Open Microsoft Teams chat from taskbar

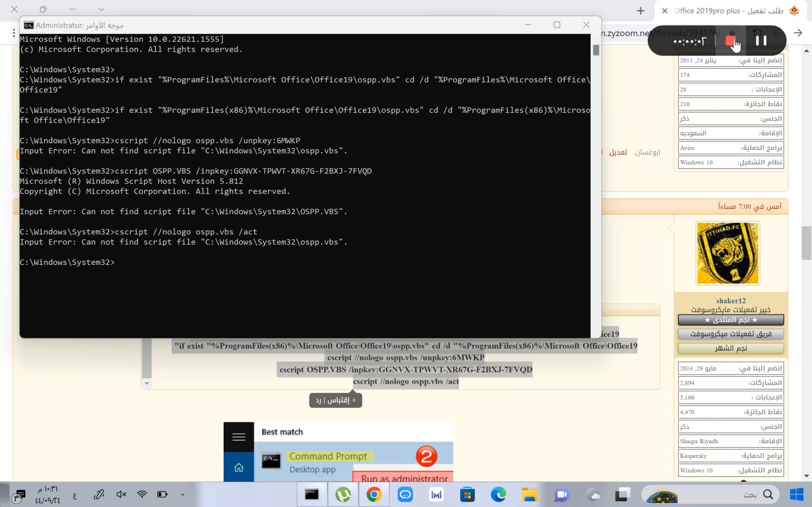(x=561, y=495)
